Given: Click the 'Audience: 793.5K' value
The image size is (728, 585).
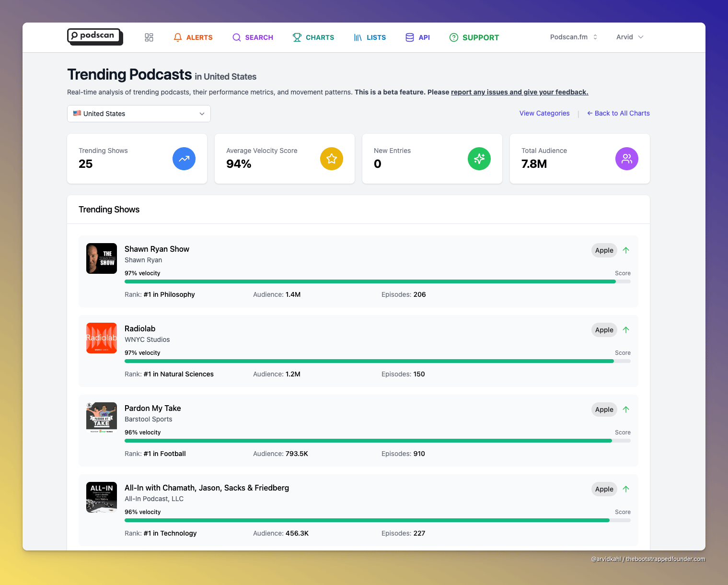Looking at the screenshot, I should [x=281, y=454].
